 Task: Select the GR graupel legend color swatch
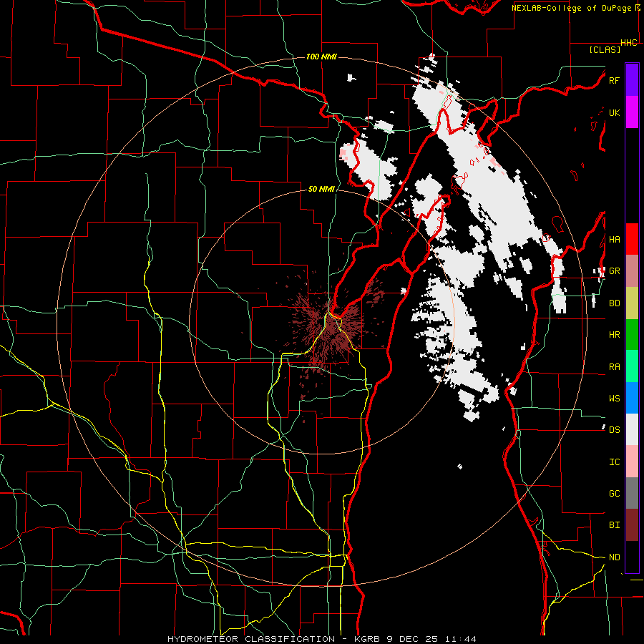tap(632, 270)
